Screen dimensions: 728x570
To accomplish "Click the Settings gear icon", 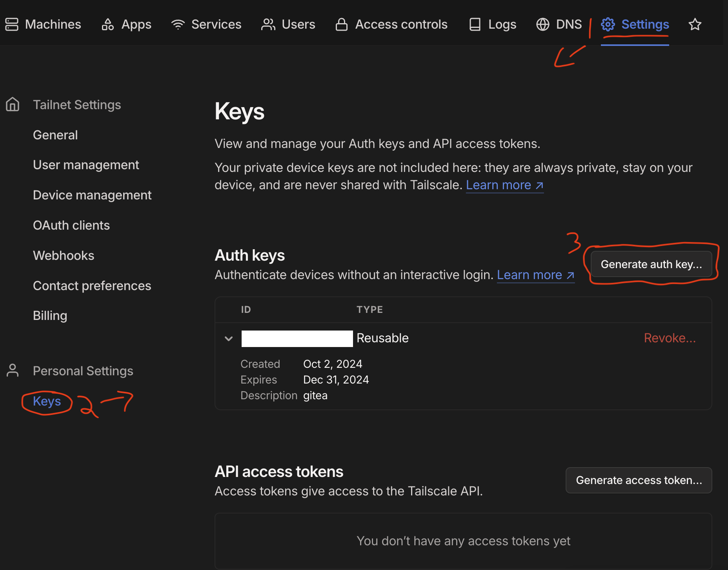I will (x=608, y=24).
